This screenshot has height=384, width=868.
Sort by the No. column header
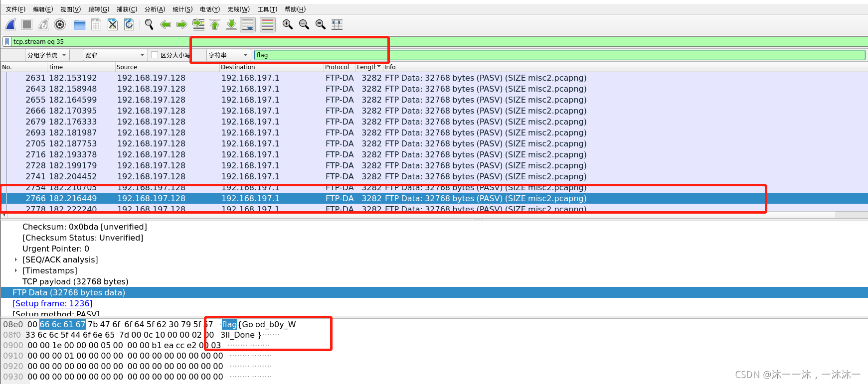(23, 67)
